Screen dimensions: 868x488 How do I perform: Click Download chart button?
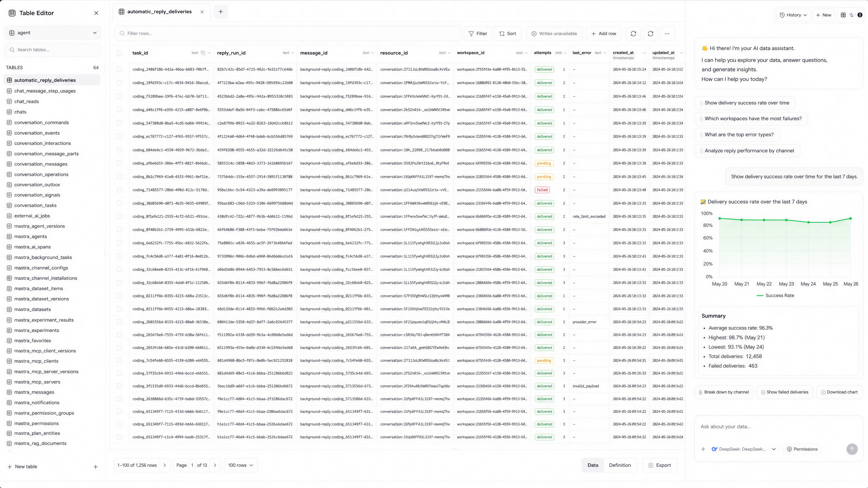pyautogui.click(x=840, y=392)
